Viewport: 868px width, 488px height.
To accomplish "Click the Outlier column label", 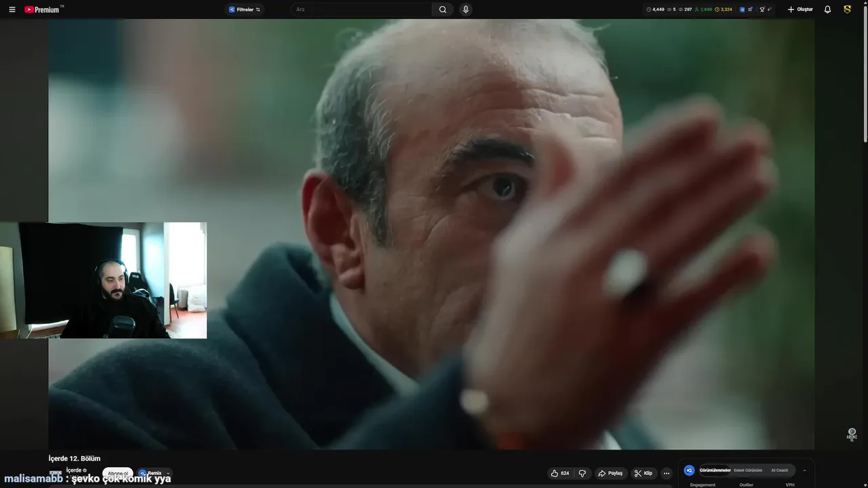I will pos(747,485).
